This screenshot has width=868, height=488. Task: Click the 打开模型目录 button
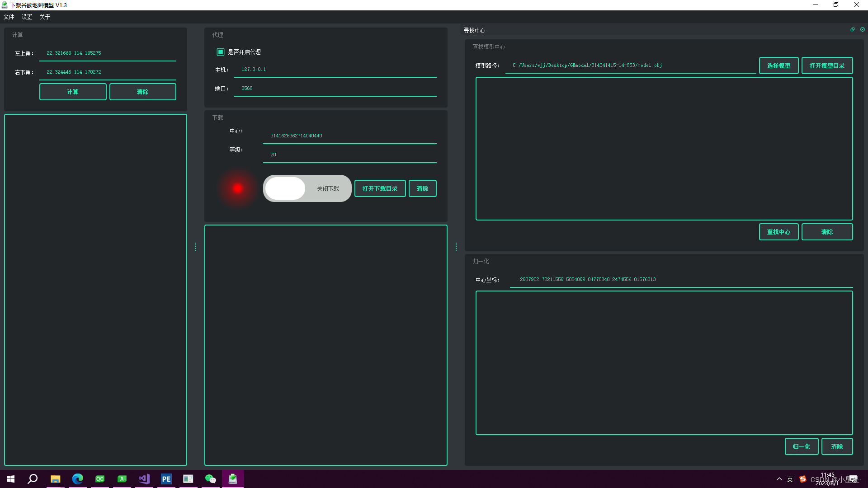coord(827,66)
